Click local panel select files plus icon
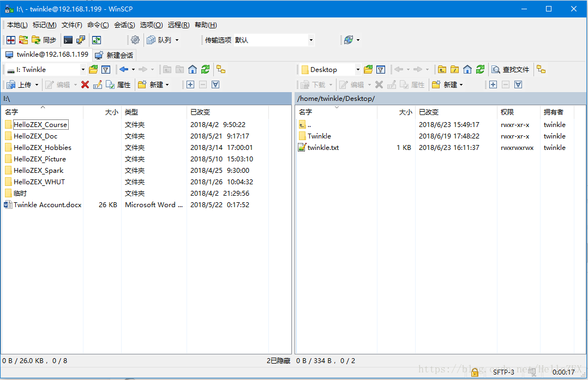 190,85
